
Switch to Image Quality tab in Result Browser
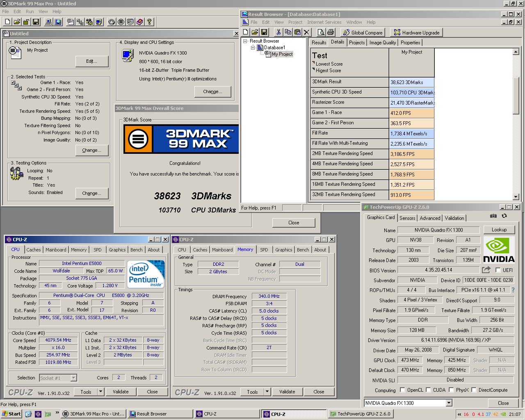pos(383,43)
